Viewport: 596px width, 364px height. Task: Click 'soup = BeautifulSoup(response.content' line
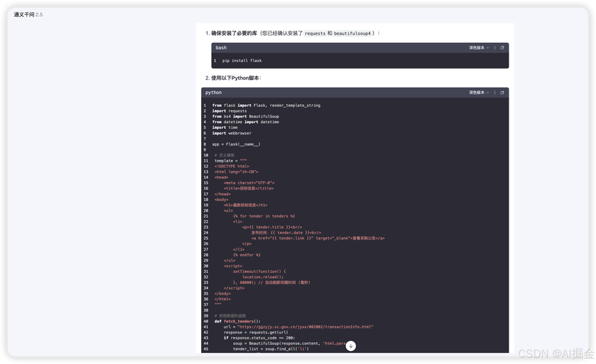click(x=289, y=344)
